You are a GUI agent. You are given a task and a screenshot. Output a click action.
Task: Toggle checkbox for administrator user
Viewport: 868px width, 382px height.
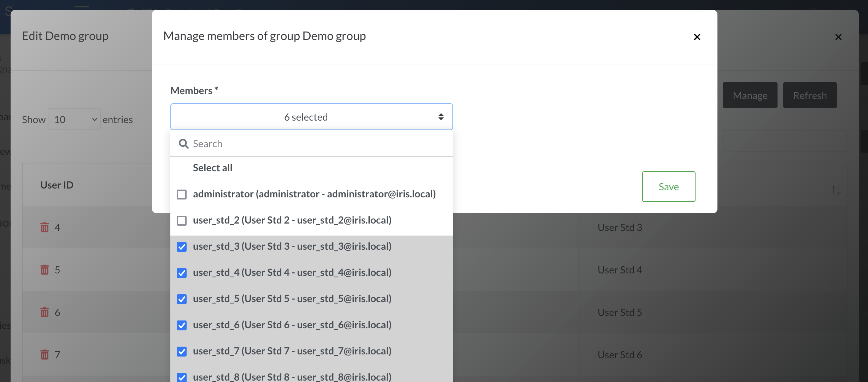pyautogui.click(x=182, y=194)
